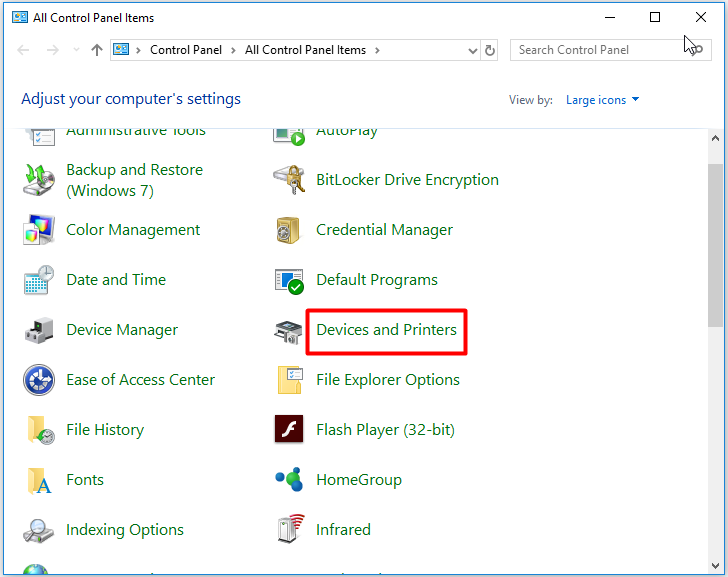Click the Administrative Tools icon

point(40,137)
